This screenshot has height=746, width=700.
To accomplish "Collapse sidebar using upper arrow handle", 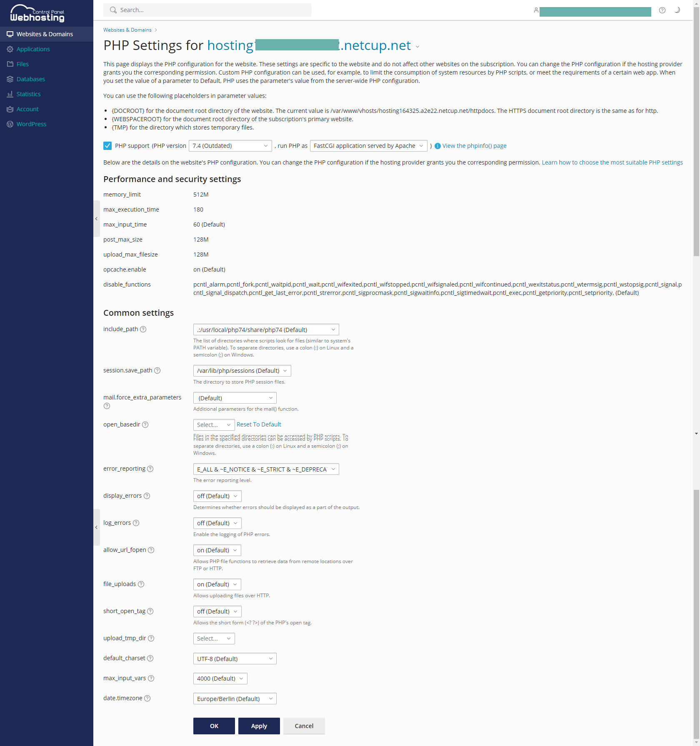I will [x=97, y=219].
